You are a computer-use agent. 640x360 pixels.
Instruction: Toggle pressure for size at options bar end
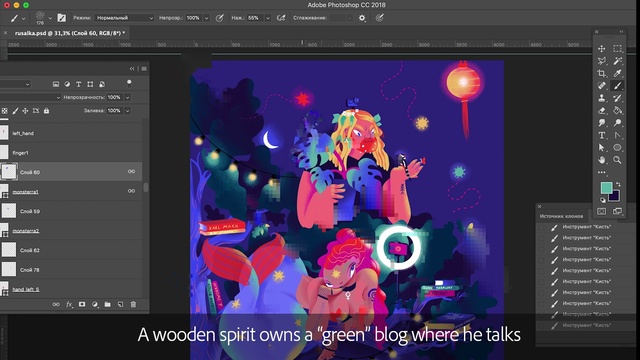[x=380, y=18]
